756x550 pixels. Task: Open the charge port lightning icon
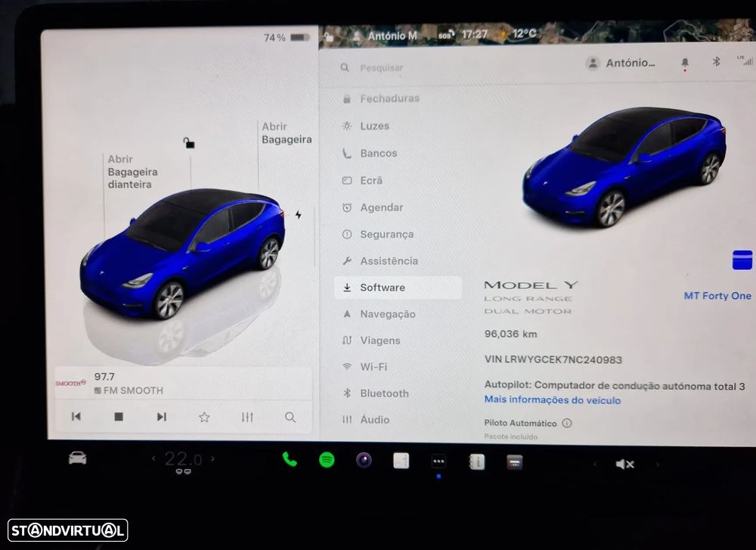299,215
